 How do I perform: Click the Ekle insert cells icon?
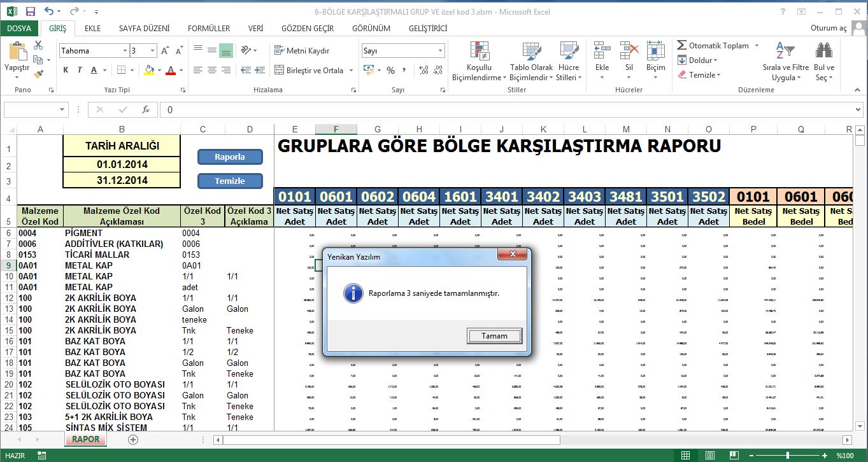pyautogui.click(x=602, y=50)
